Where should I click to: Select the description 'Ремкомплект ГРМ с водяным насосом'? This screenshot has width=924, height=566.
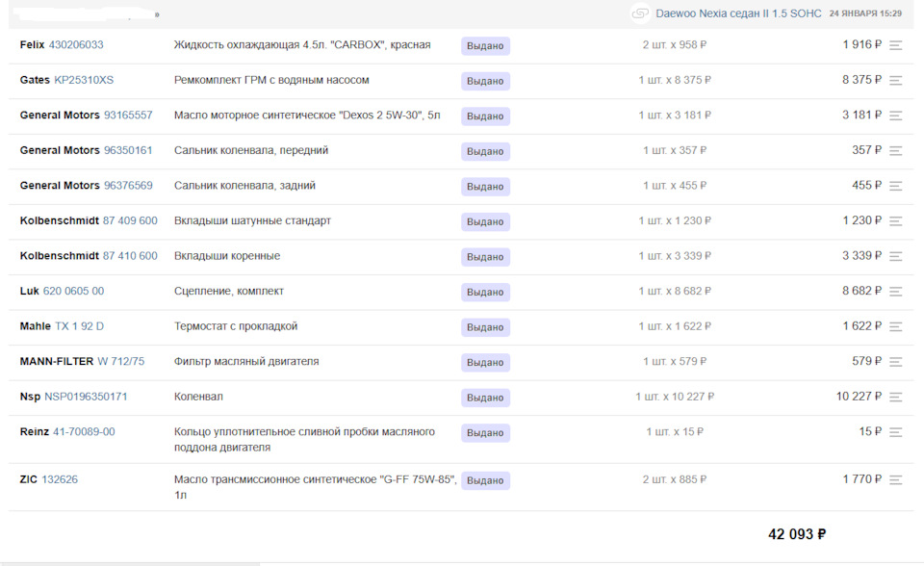coord(271,80)
